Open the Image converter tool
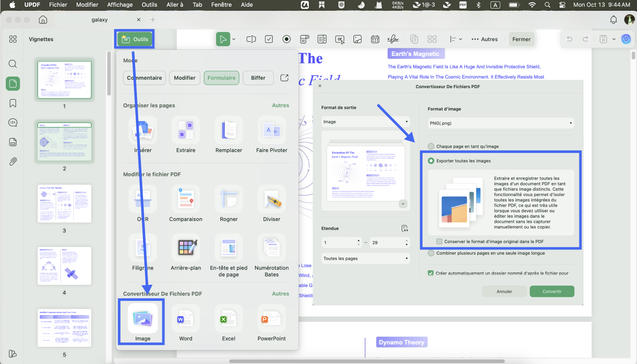The width and height of the screenshot is (637, 364). [x=143, y=323]
